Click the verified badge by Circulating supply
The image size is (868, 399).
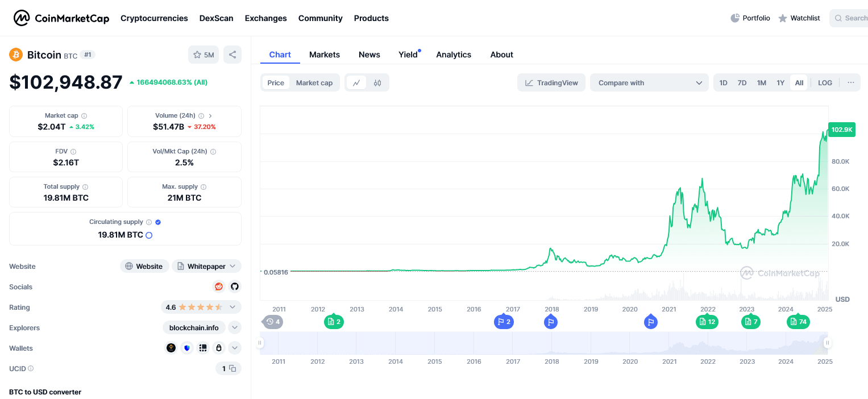158,222
